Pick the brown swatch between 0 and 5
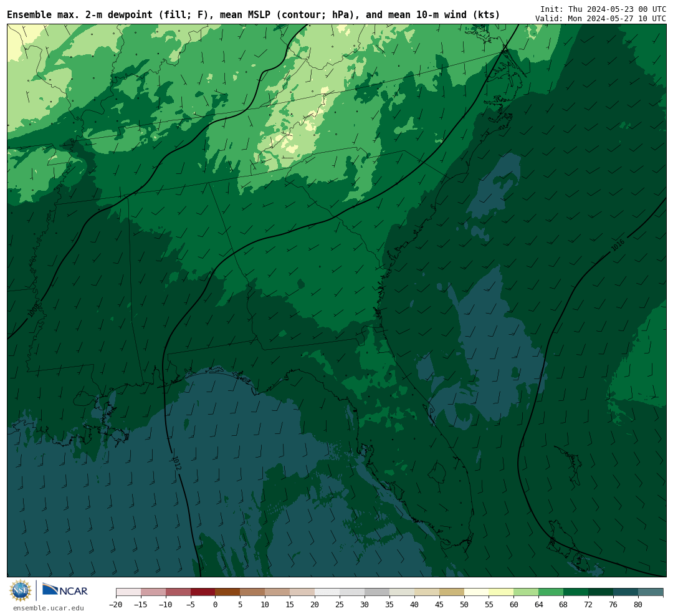Viewport: 673px width, 616px height. (228, 592)
